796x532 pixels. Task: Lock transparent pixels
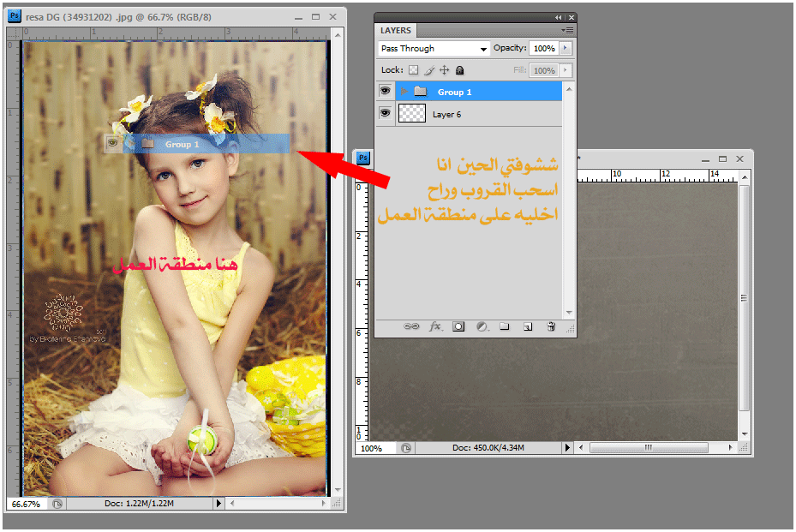[413, 70]
